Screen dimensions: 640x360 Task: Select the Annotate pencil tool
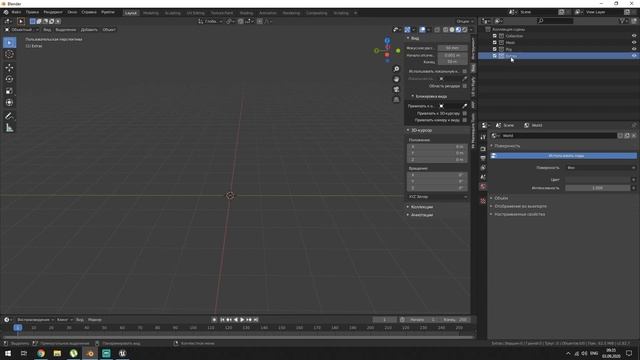[x=9, y=116]
